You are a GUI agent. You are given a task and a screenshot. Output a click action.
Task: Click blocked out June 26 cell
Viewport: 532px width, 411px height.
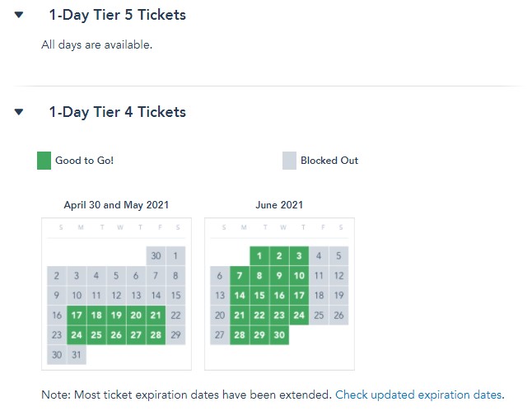(338, 315)
